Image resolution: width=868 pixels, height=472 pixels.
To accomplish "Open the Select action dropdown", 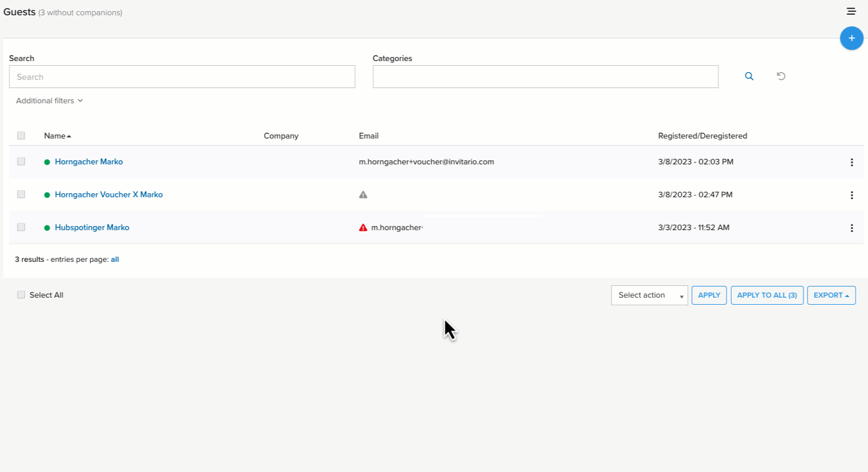I will tap(649, 295).
